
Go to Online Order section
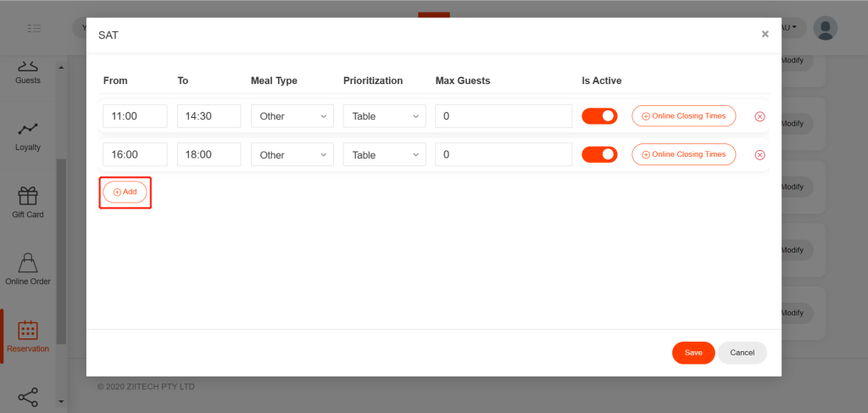pos(28,269)
